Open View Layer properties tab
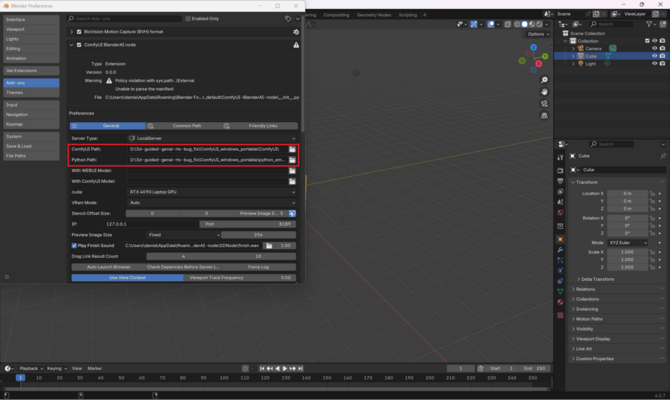Viewport: 670px width, 400px height. click(560, 191)
